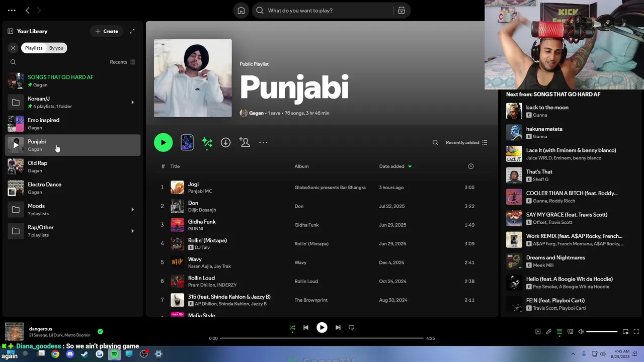Toggle repeat mode
The image size is (644, 362).
click(x=352, y=328)
